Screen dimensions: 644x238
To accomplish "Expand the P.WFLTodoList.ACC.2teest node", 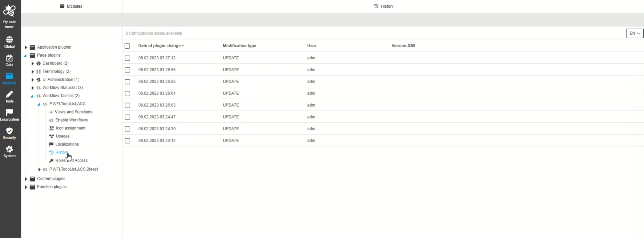I will click(x=39, y=170).
